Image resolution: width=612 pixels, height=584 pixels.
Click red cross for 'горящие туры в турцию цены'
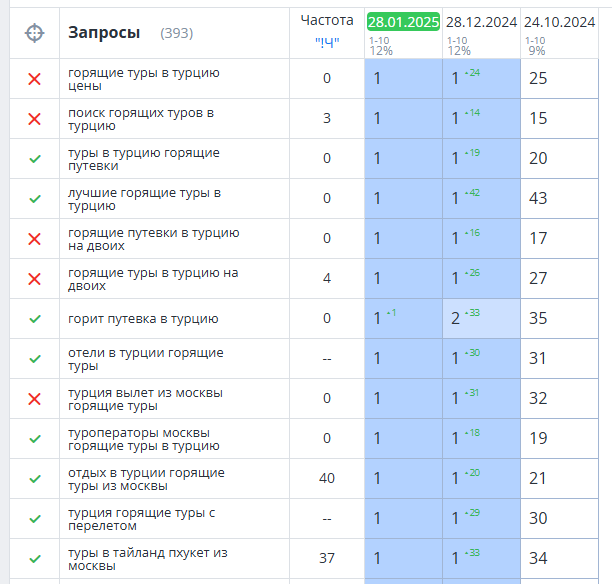click(x=34, y=79)
